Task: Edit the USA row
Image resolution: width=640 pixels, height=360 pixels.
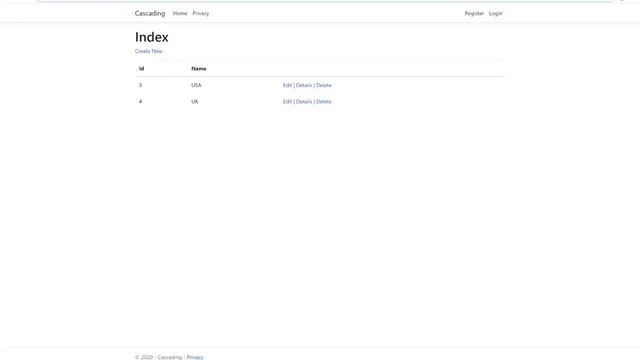Action: click(287, 85)
